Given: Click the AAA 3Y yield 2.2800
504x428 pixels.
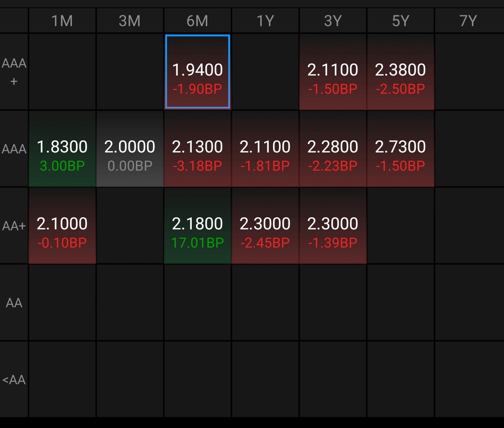Looking at the screenshot, I should click(x=333, y=149).
